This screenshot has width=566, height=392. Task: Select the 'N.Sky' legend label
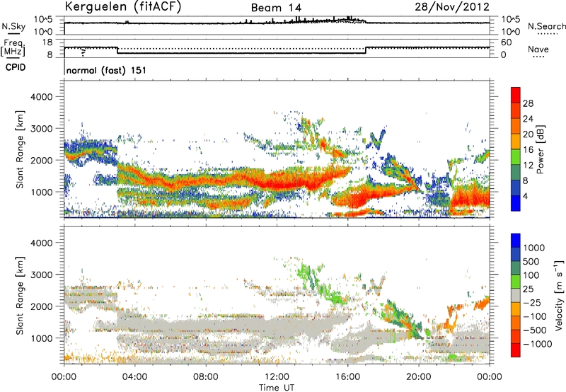point(13,26)
